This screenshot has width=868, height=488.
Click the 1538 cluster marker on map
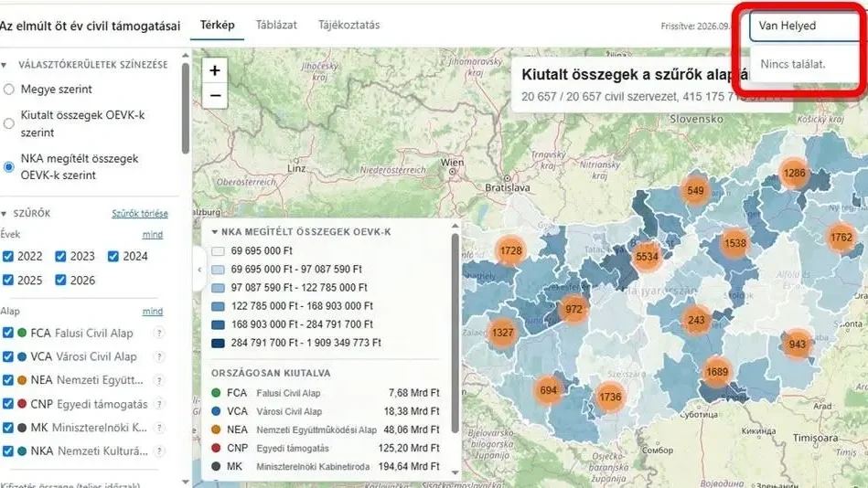[x=735, y=243]
